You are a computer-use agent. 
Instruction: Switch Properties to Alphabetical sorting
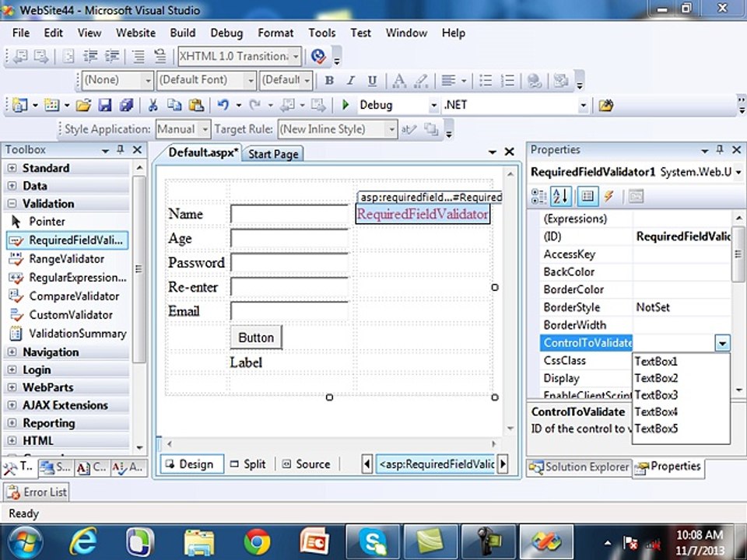(x=560, y=196)
